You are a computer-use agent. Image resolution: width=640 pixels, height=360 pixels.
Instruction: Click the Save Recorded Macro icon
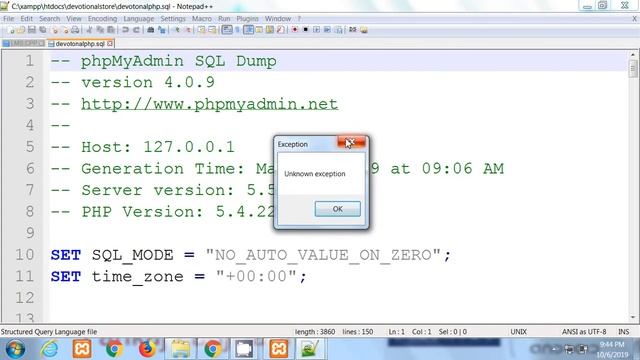338,30
